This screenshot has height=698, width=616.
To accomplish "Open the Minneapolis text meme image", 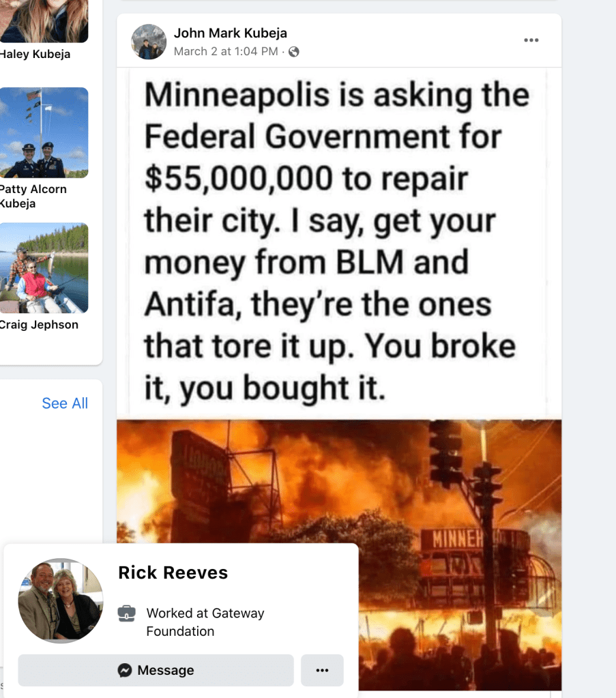I will click(x=339, y=244).
